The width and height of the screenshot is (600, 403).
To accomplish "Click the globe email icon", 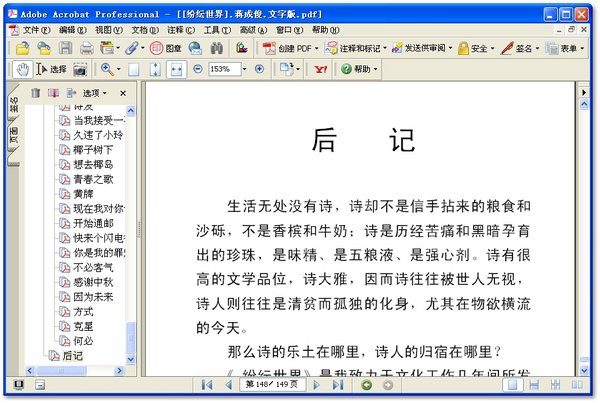I will click(195, 48).
